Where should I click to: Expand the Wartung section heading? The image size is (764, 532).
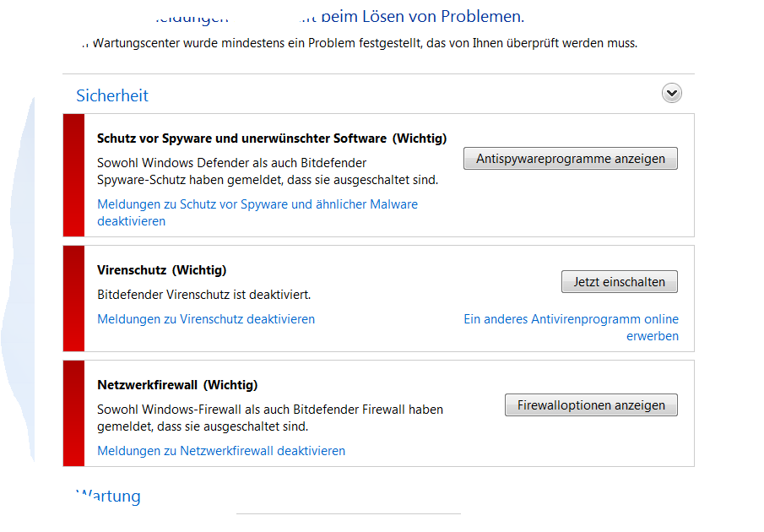click(x=109, y=496)
